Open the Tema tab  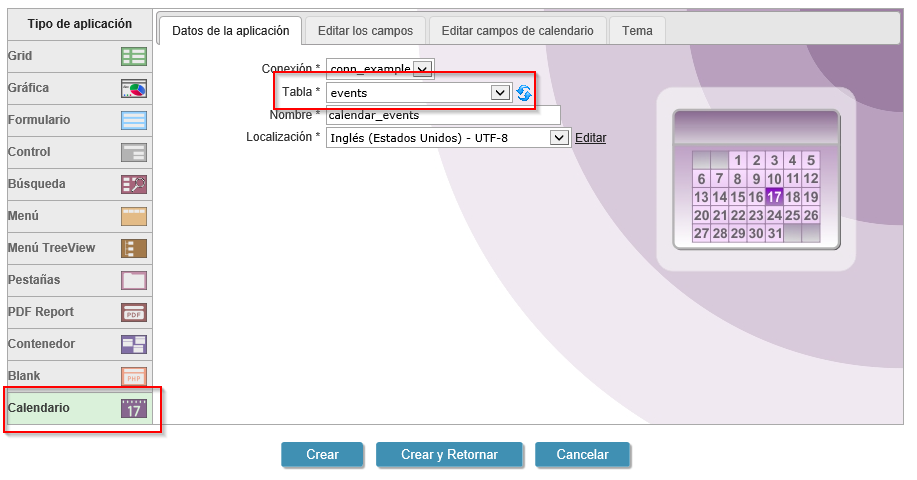637,31
